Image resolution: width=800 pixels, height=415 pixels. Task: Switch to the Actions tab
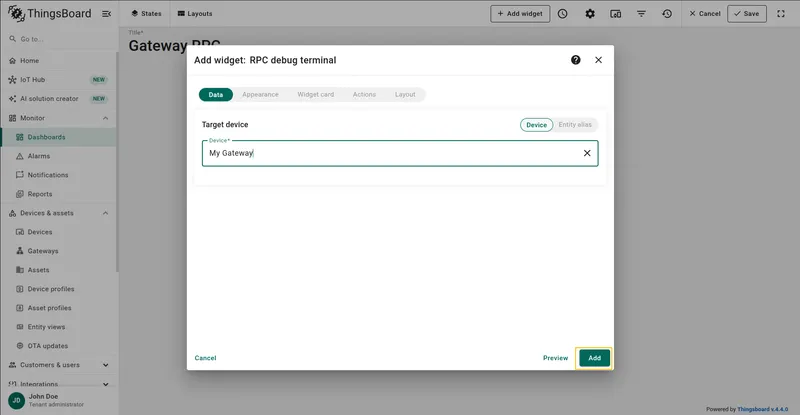pyautogui.click(x=364, y=94)
